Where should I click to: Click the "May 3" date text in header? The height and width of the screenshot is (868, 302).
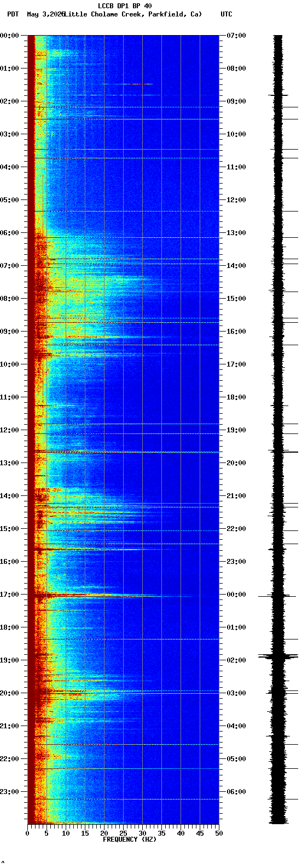(36, 14)
